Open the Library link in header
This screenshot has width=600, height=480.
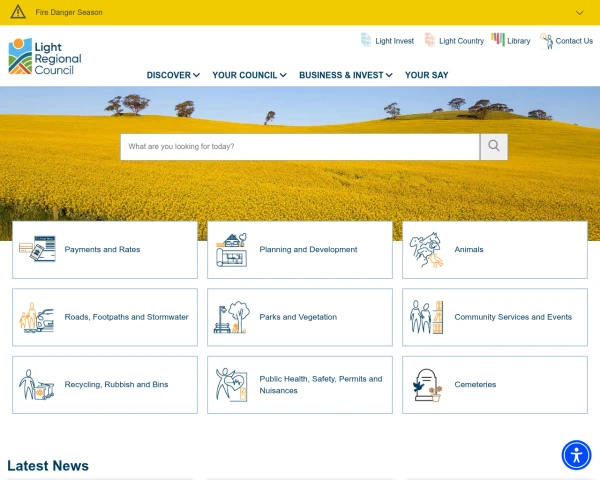[511, 41]
